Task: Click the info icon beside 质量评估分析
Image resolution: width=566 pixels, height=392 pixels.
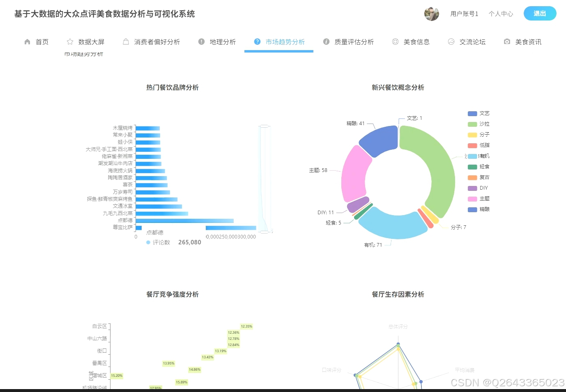Action: tap(326, 41)
